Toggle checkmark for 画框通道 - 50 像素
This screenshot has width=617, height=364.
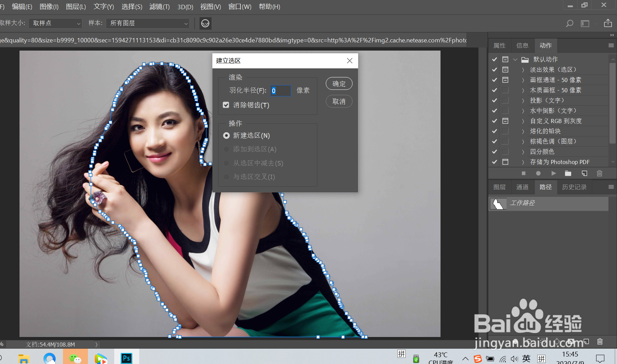(495, 80)
